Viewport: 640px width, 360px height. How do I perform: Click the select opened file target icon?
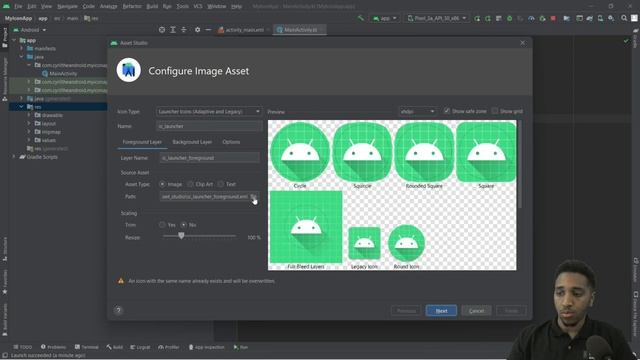pyautogui.click(x=162, y=30)
